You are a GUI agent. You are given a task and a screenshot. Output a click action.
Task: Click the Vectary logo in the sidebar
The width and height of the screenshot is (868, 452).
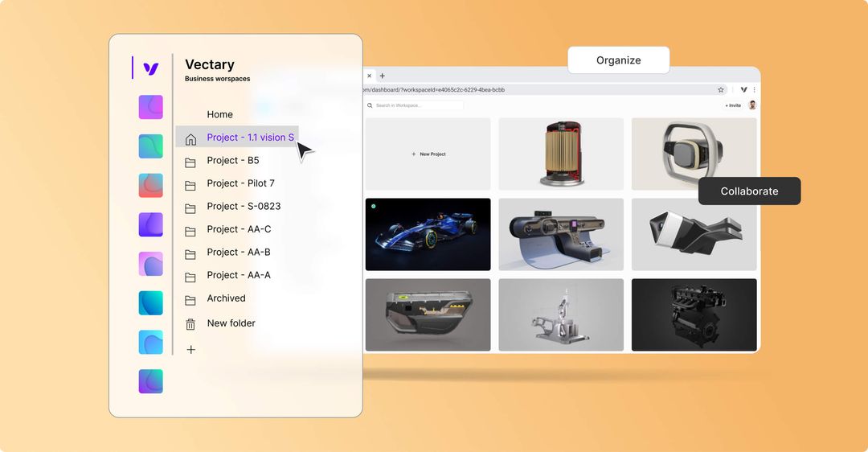click(150, 68)
